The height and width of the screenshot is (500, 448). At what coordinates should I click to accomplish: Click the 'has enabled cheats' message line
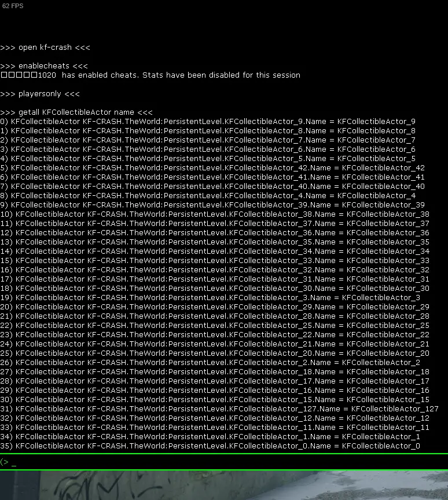150,75
